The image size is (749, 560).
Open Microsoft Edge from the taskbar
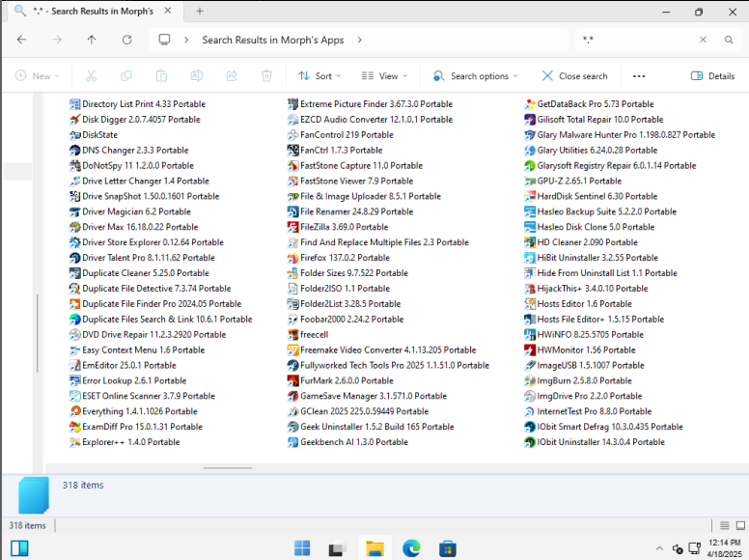point(411,548)
